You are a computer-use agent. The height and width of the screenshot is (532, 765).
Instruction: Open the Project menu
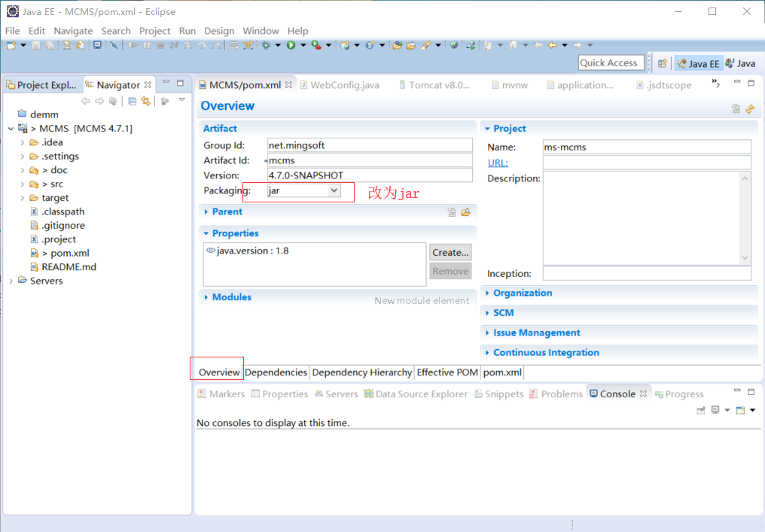pyautogui.click(x=154, y=31)
